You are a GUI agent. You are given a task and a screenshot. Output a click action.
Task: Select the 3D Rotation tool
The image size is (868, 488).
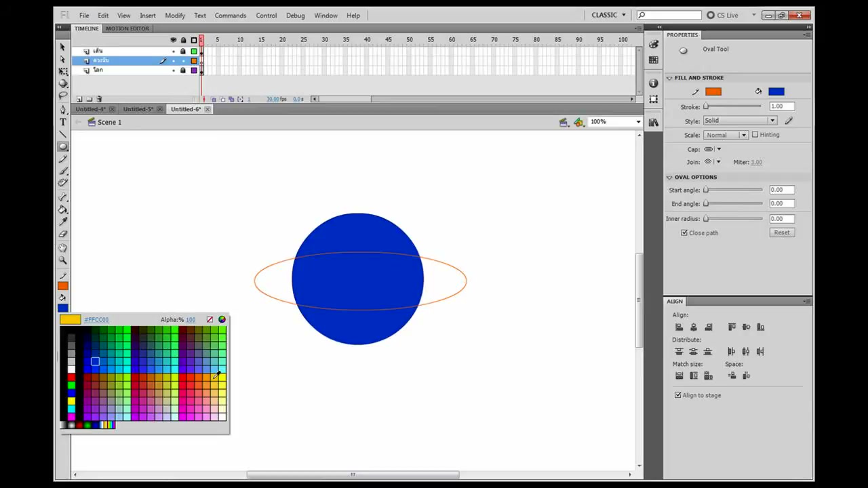pos(62,83)
